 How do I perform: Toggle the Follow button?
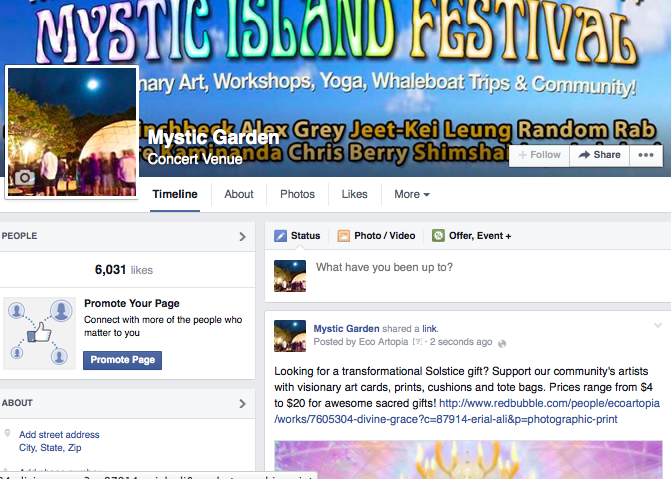coord(539,155)
